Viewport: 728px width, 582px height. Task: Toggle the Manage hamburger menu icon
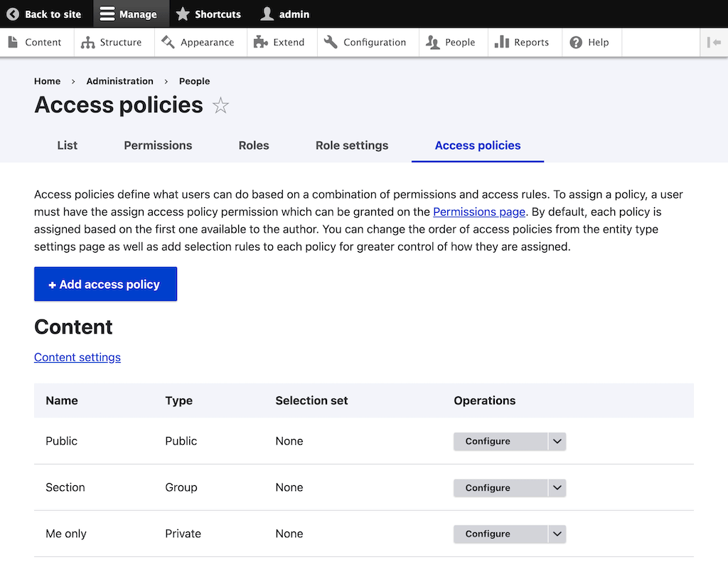(107, 14)
